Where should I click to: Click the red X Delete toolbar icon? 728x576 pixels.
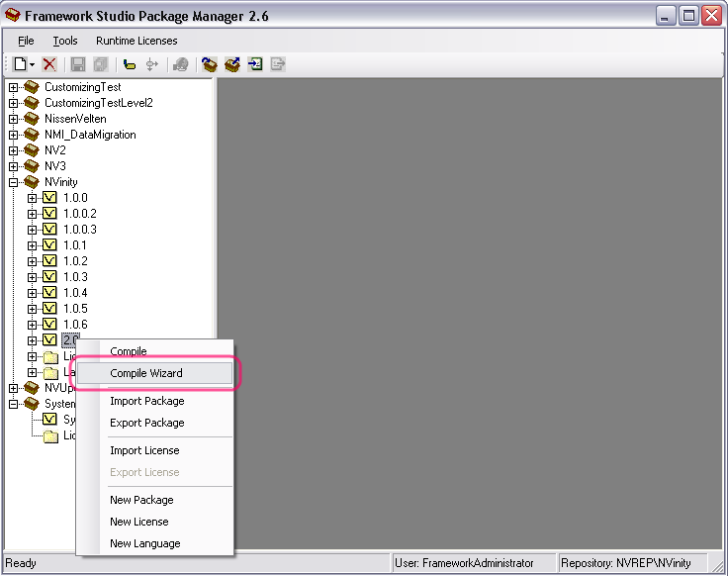point(49,64)
